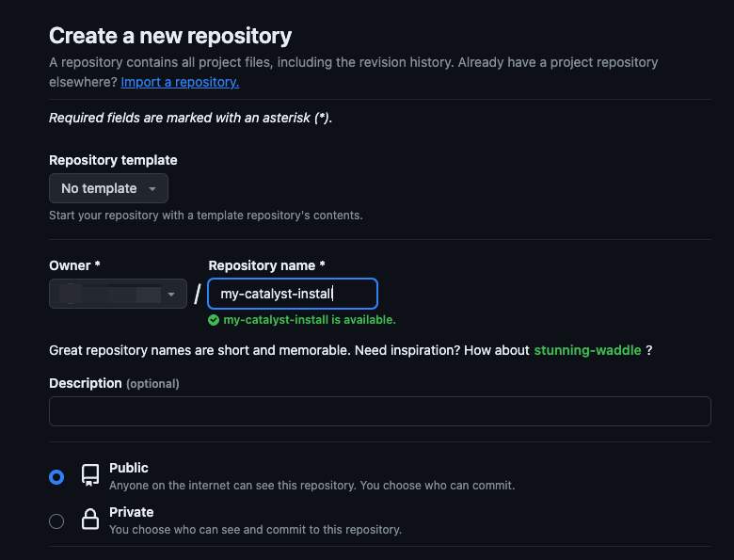Viewport: 734px width, 560px height.
Task: Click the slash separator before repository name
Action: click(x=198, y=295)
